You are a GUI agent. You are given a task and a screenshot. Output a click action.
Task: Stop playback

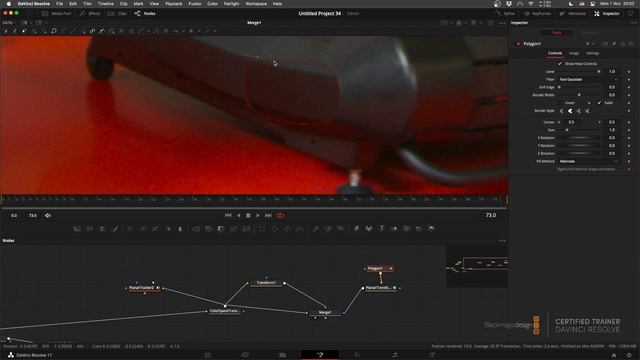248,216
